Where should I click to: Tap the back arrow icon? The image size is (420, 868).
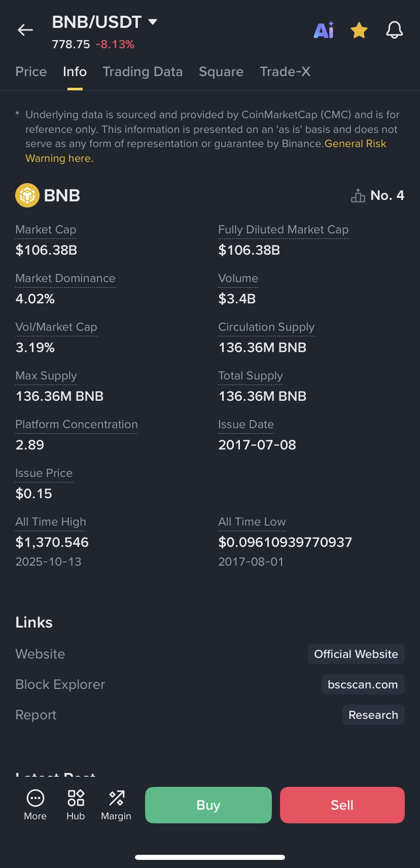click(x=25, y=30)
